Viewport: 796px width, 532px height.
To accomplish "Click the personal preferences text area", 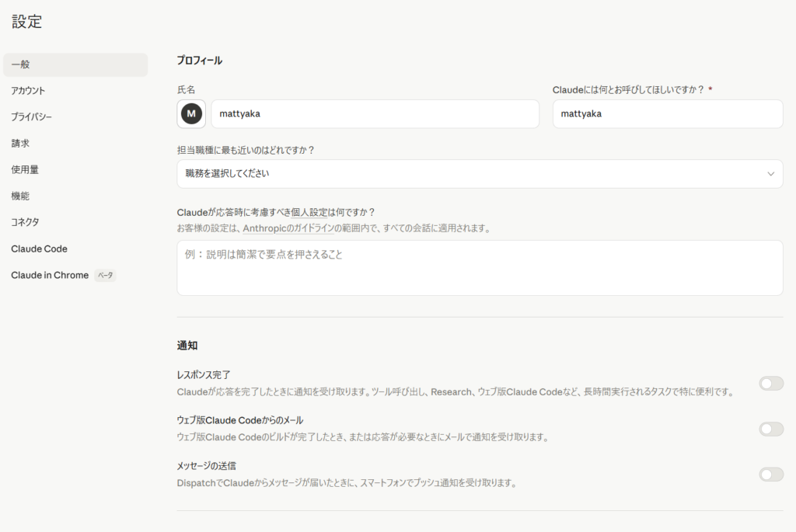I will point(480,268).
